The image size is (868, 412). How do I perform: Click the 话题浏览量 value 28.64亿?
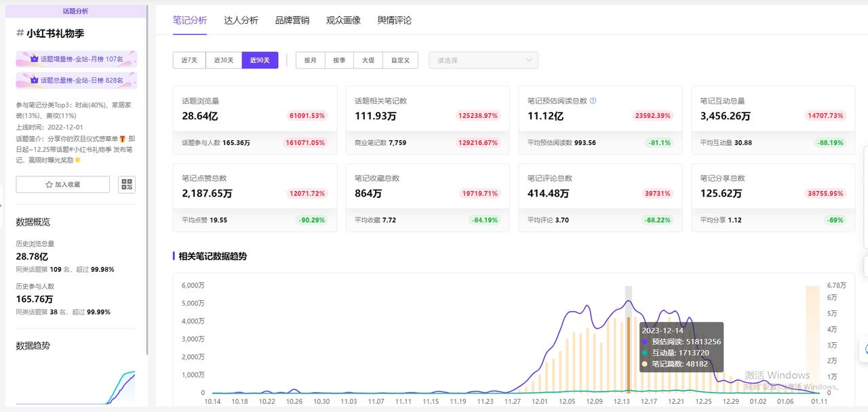(x=200, y=116)
